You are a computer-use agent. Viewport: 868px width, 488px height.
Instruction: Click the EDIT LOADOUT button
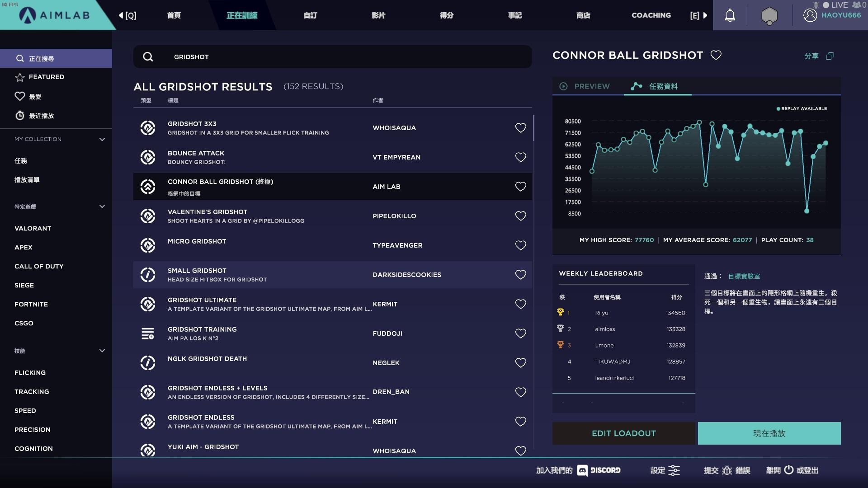[x=623, y=433]
